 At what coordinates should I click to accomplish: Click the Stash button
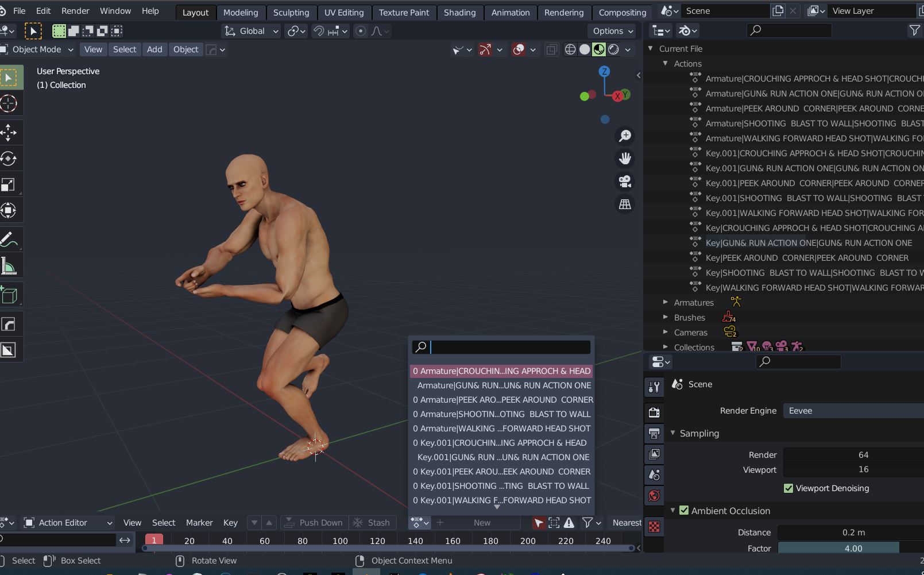pos(372,523)
